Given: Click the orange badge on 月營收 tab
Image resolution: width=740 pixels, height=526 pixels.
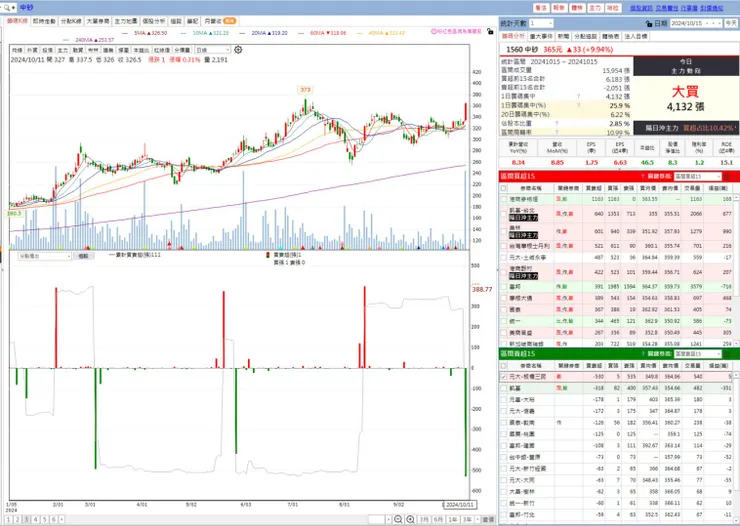Looking at the screenshot, I should (229, 21).
